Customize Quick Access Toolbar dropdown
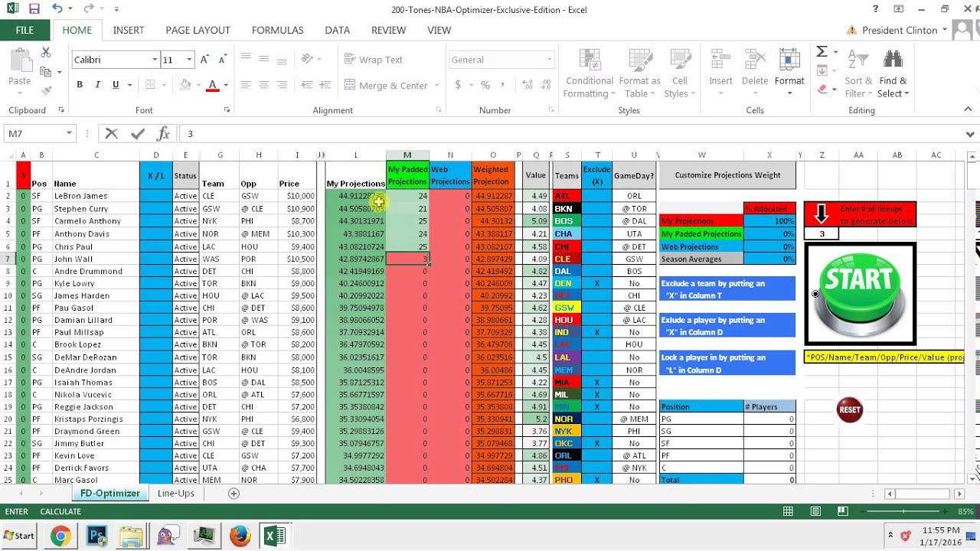 [116, 9]
